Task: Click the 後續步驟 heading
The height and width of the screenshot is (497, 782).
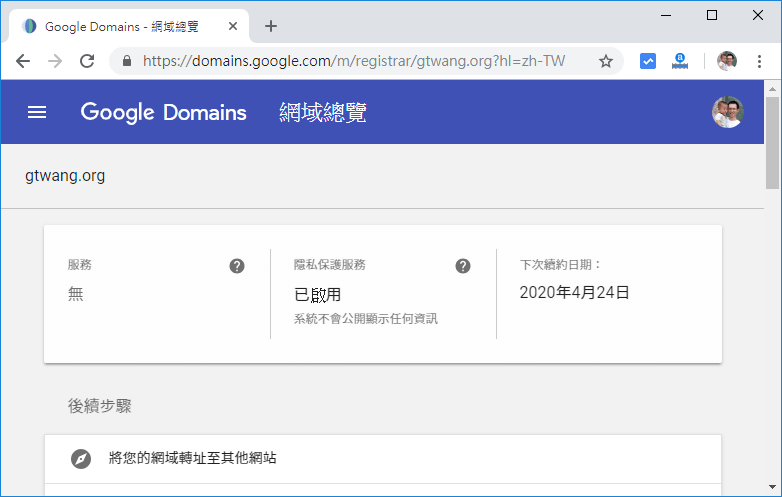Action: point(100,406)
